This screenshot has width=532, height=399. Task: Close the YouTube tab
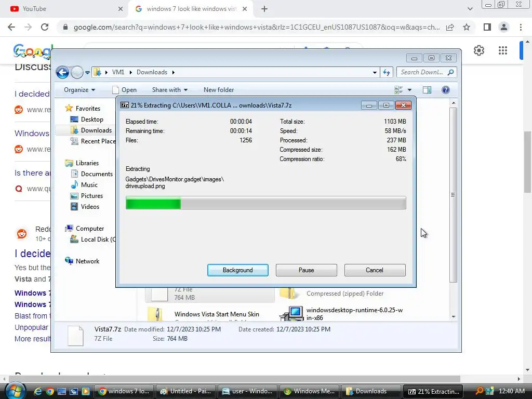coord(120,9)
